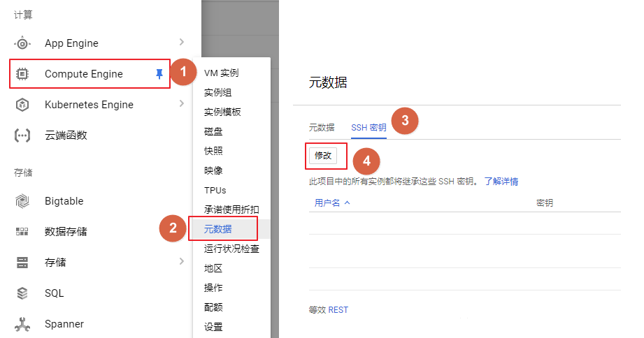Click the 云端函数 brackets icon

[22, 135]
